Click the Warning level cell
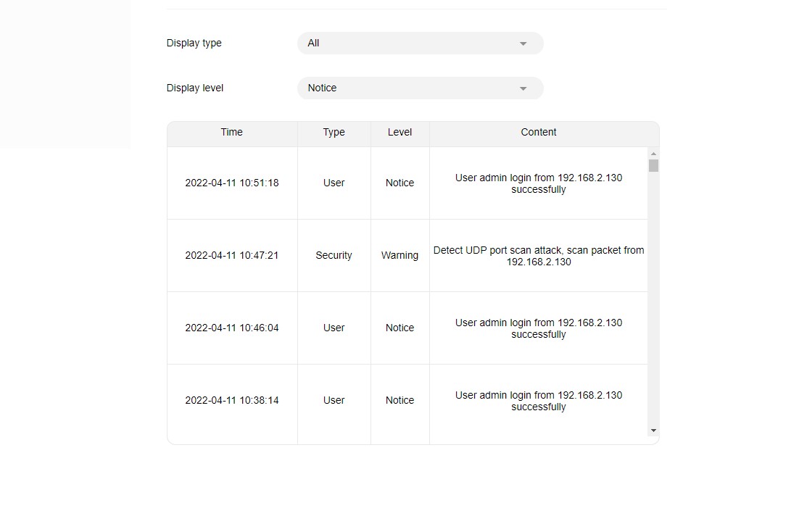The width and height of the screenshot is (807, 532). pyautogui.click(x=400, y=256)
